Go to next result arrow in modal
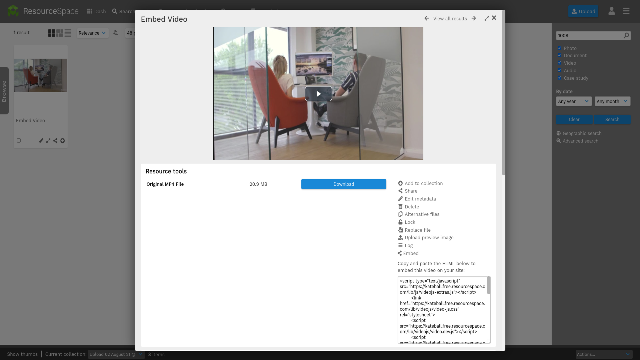 coord(474,18)
